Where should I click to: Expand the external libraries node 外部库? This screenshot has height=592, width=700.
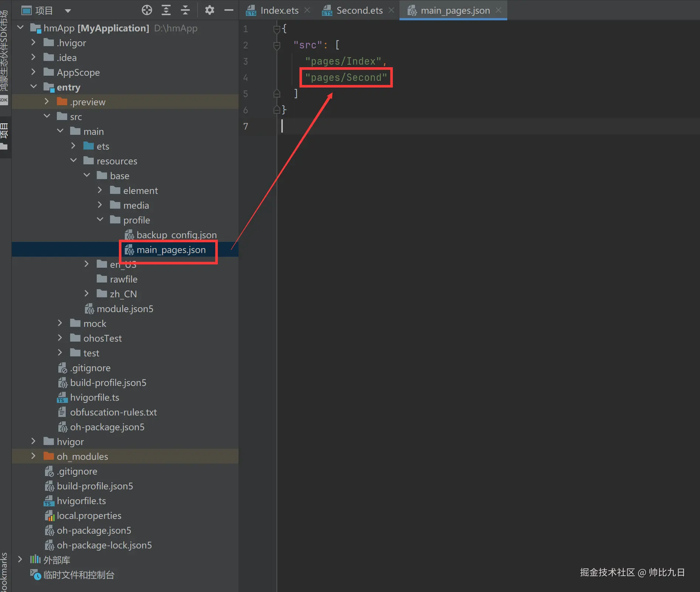[x=20, y=560]
